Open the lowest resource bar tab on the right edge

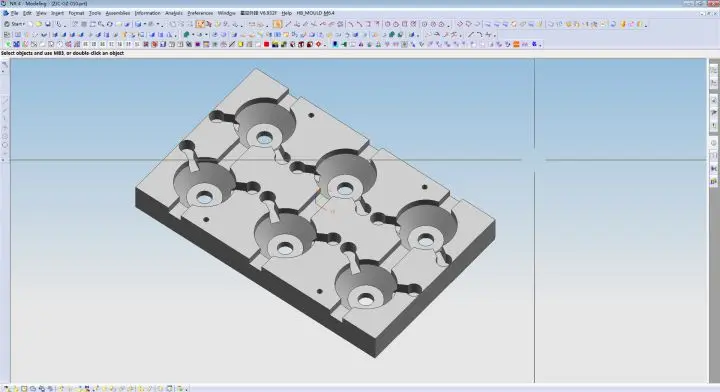click(x=714, y=181)
